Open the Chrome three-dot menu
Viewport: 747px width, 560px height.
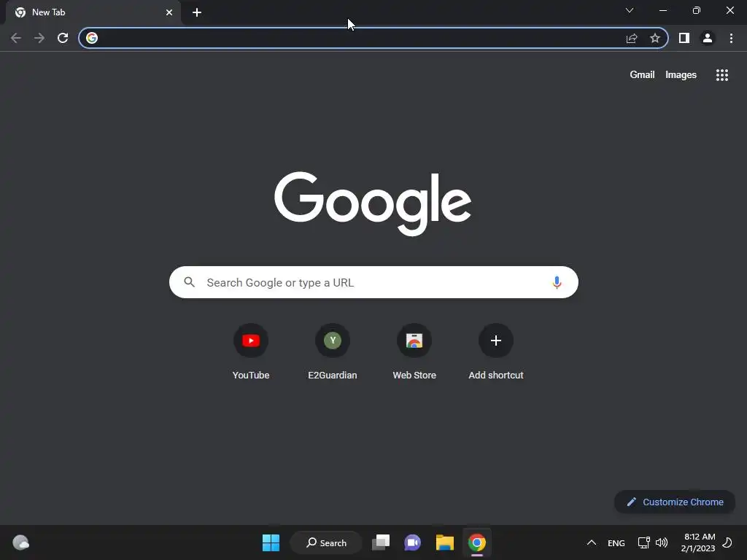[731, 38]
